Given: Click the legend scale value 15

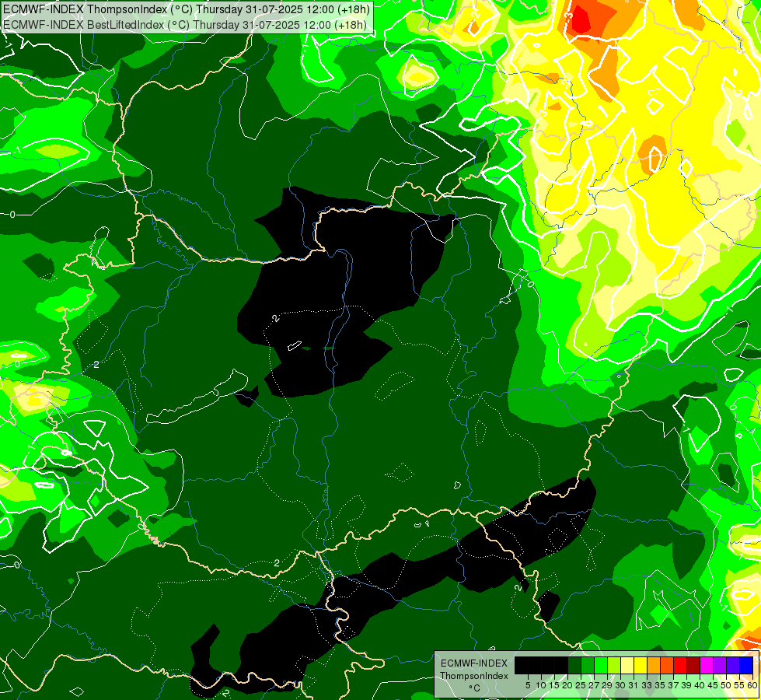Looking at the screenshot, I should pos(555,685).
